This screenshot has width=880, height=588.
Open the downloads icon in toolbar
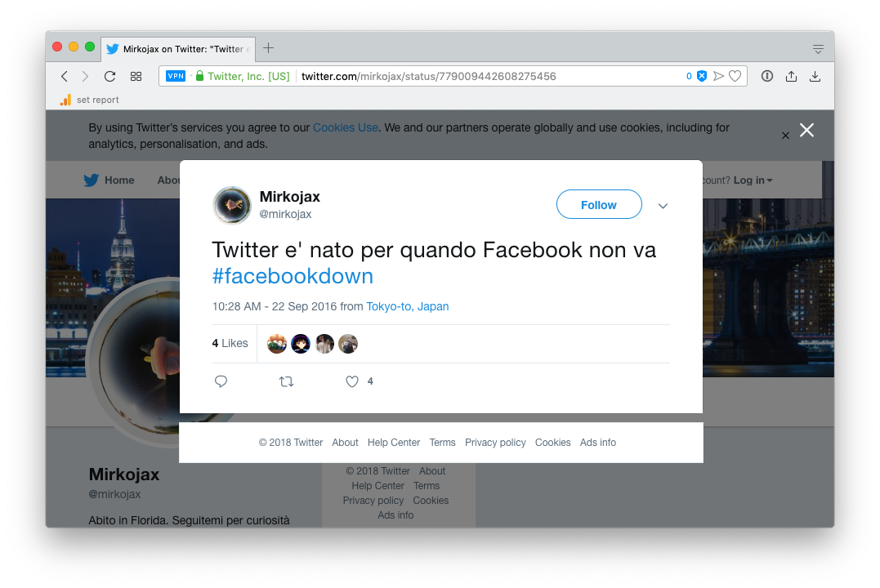tap(815, 76)
